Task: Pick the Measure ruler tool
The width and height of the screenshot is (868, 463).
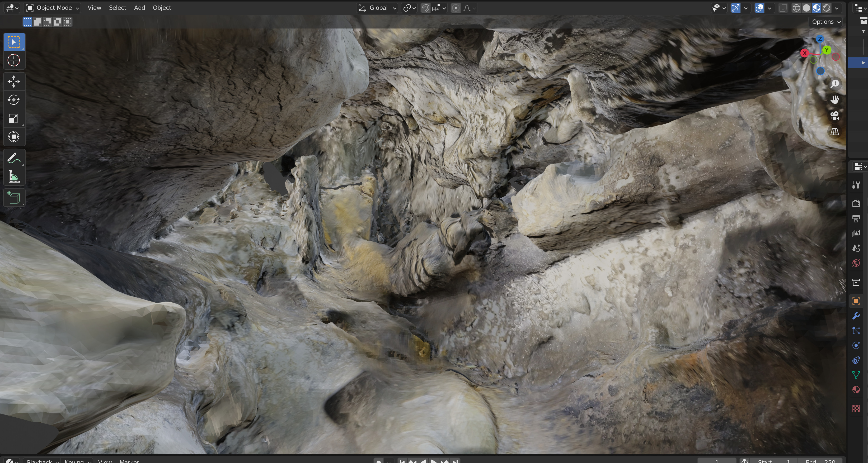Action: pos(14,177)
